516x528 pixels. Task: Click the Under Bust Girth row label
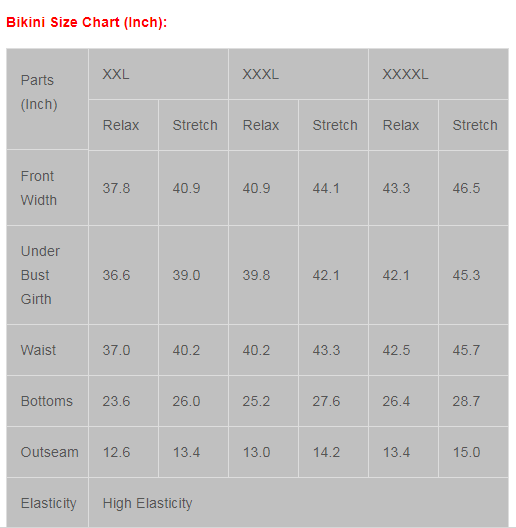(47, 275)
